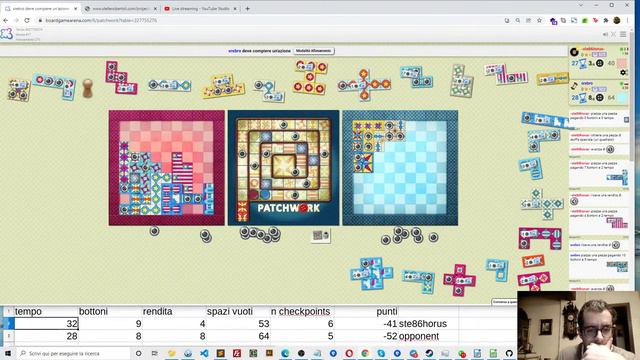The height and width of the screenshot is (360, 640).
Task: Switch to the Live streaming YouTube Studio tab
Action: click(200, 9)
